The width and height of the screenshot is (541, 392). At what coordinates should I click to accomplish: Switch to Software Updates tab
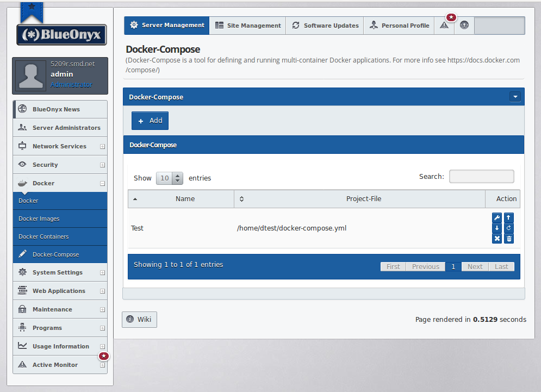[325, 25]
